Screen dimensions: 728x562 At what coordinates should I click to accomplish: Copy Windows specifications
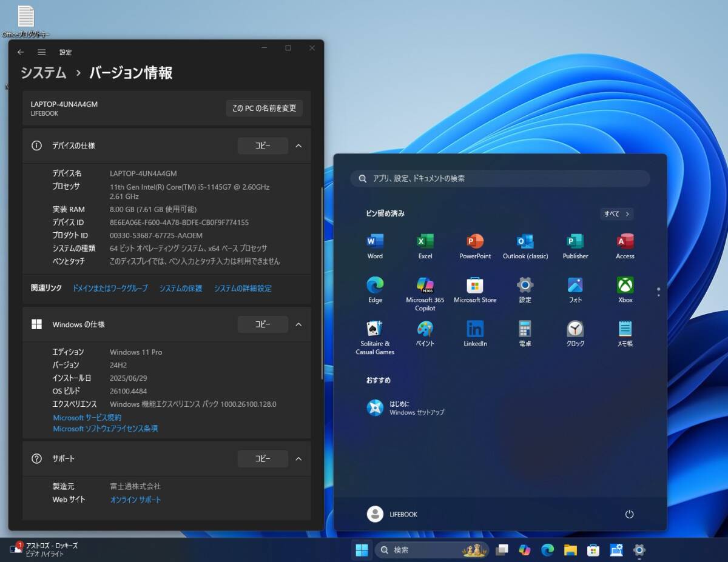coord(263,324)
